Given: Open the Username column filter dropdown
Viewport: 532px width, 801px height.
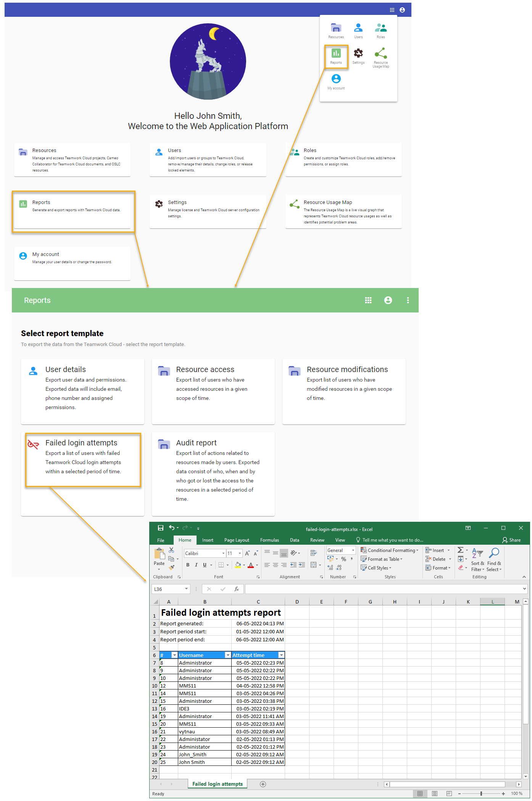Looking at the screenshot, I should pos(228,655).
